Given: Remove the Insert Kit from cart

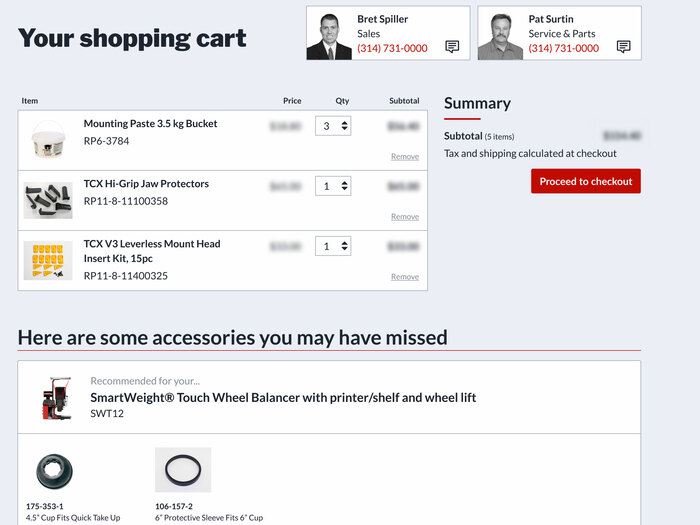Looking at the screenshot, I should [x=405, y=277].
